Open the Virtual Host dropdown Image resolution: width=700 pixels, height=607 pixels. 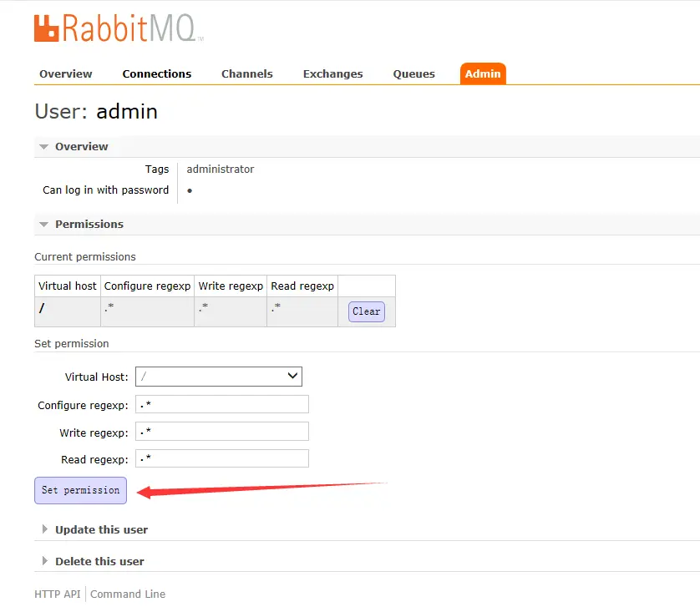[x=218, y=376]
